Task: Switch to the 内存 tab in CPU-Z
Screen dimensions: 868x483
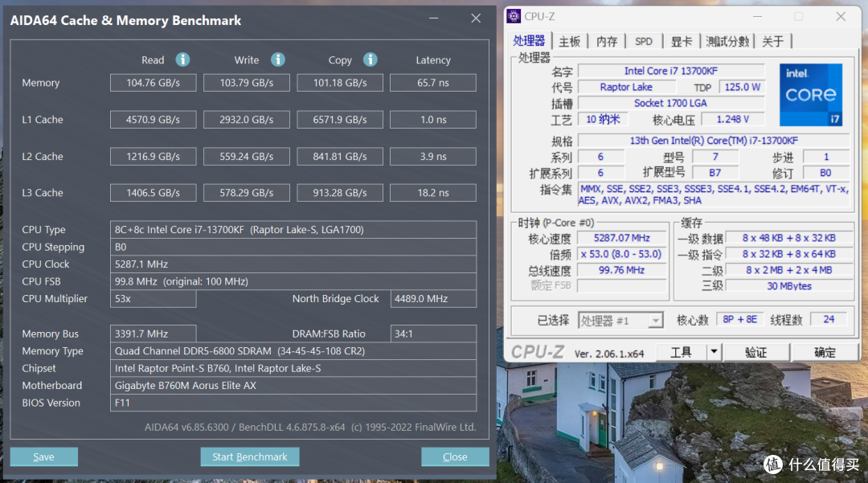Action: point(607,42)
